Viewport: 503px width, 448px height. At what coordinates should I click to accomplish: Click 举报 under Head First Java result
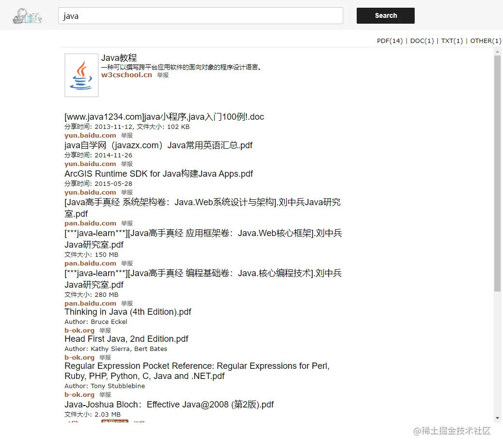pyautogui.click(x=105, y=358)
